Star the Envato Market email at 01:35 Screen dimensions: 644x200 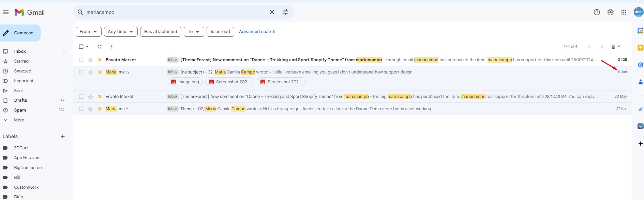point(90,60)
